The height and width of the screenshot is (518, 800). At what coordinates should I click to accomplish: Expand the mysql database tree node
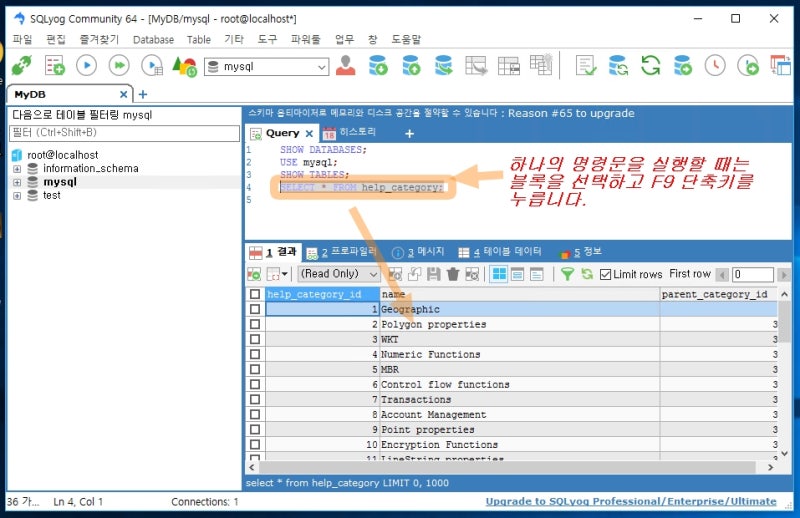(17, 182)
